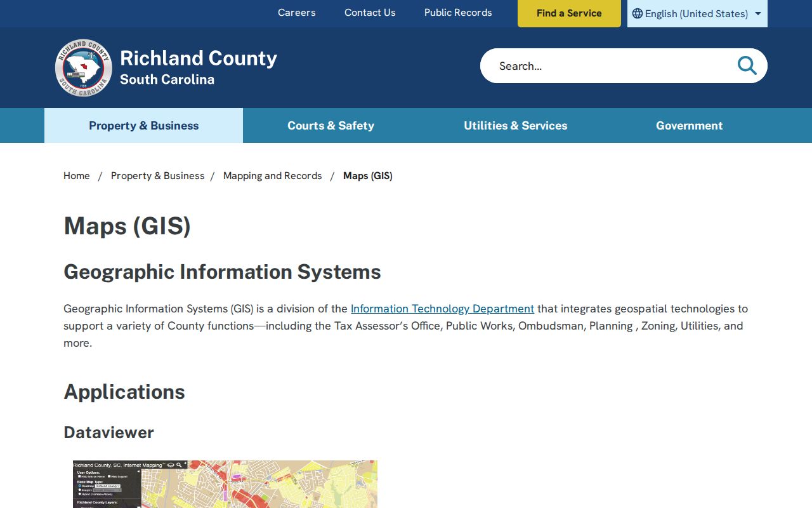Click the Applications heading
This screenshot has height=508, width=812.
point(124,392)
